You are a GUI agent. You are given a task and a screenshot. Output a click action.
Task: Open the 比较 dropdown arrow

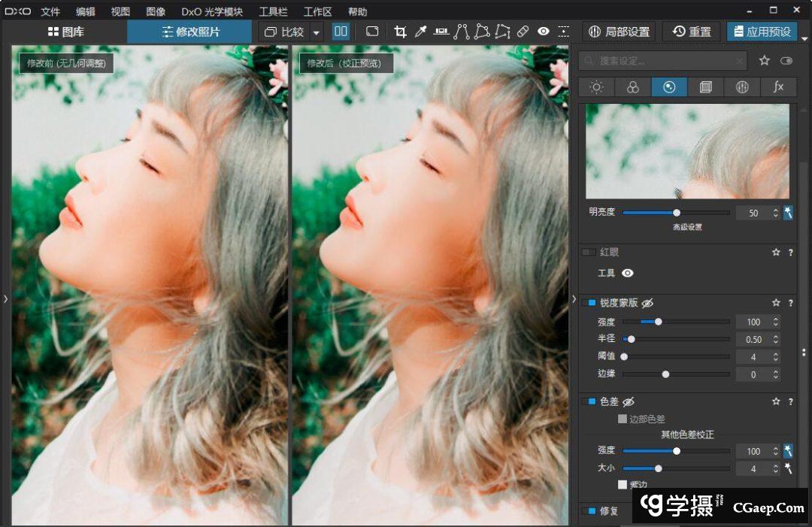316,32
